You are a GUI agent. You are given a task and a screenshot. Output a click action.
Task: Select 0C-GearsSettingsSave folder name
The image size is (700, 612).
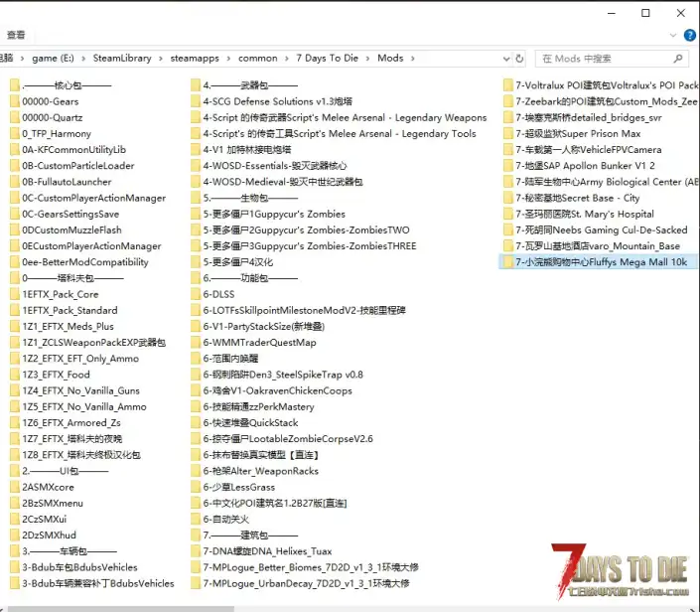click(70, 214)
